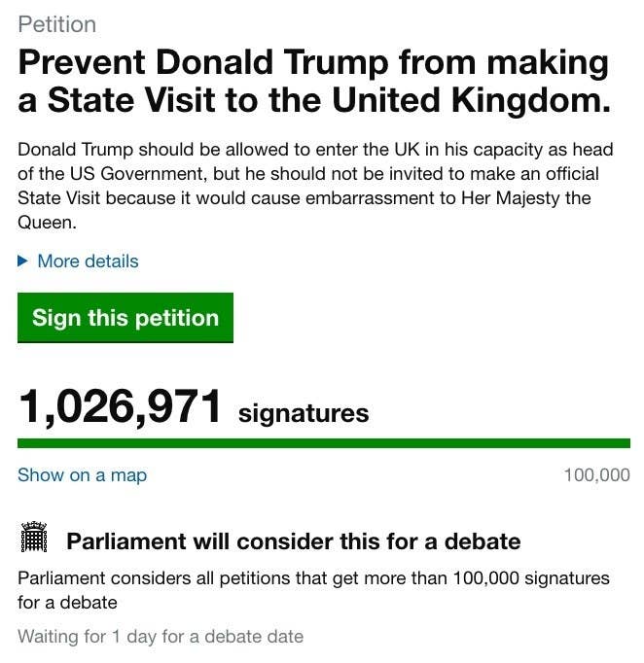The image size is (644, 663).
Task: Click the Prevent Donald Trump petition title
Action: click(314, 82)
